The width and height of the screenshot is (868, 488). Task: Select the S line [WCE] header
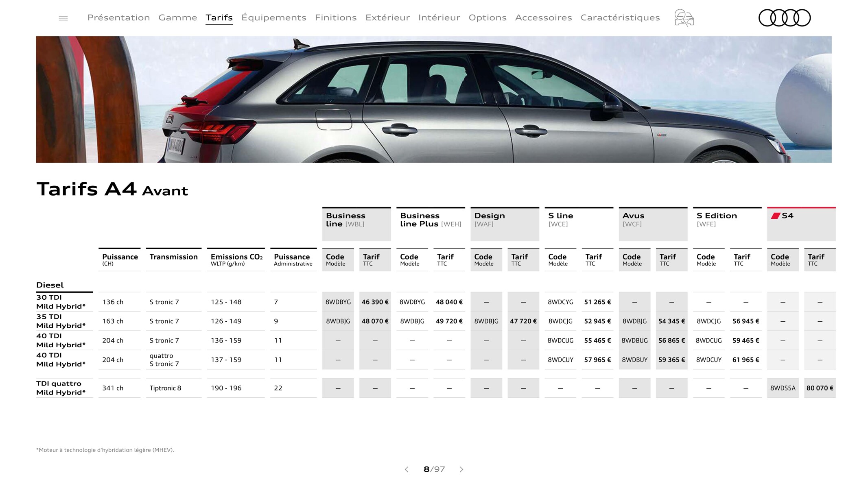(x=579, y=224)
